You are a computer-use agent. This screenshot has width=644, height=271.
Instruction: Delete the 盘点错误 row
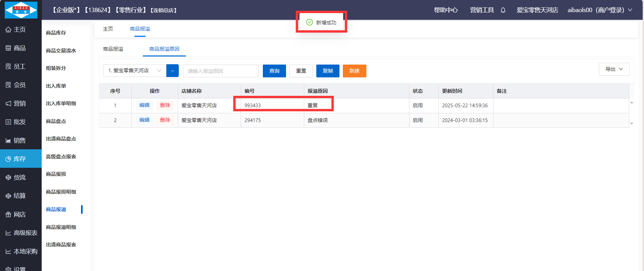(x=165, y=120)
